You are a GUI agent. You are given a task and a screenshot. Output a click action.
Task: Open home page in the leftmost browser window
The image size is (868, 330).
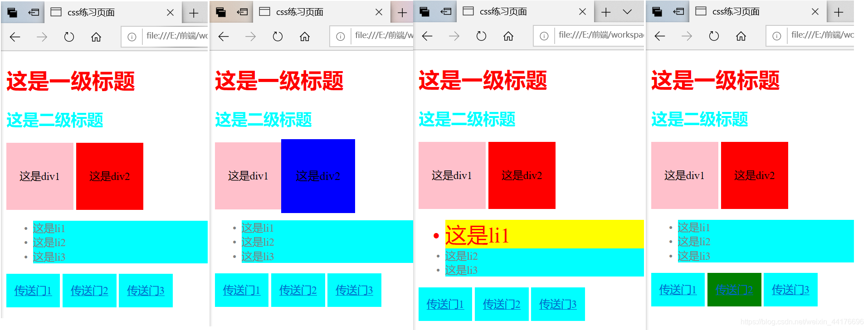coord(96,37)
